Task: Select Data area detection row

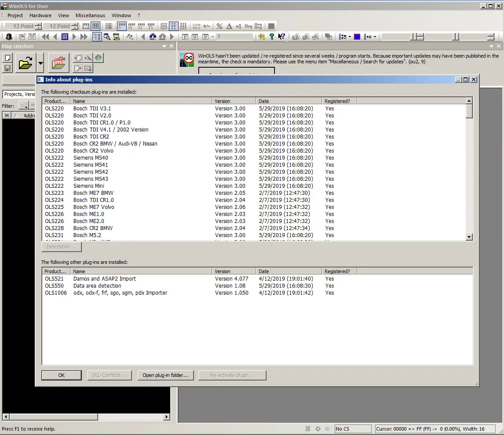Action: click(257, 286)
